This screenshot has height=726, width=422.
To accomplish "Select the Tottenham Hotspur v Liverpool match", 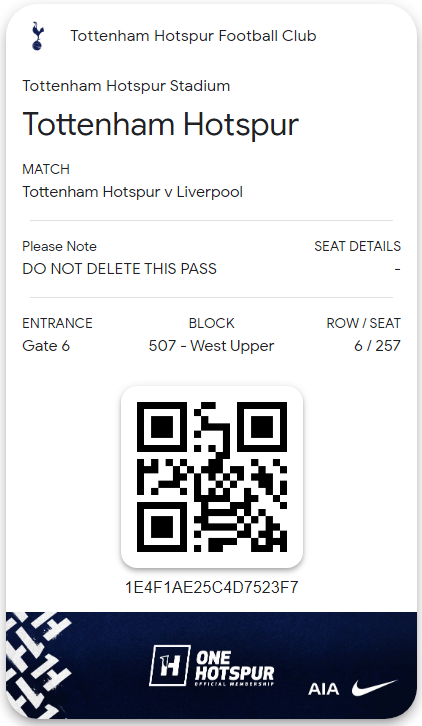I will [x=132, y=192].
